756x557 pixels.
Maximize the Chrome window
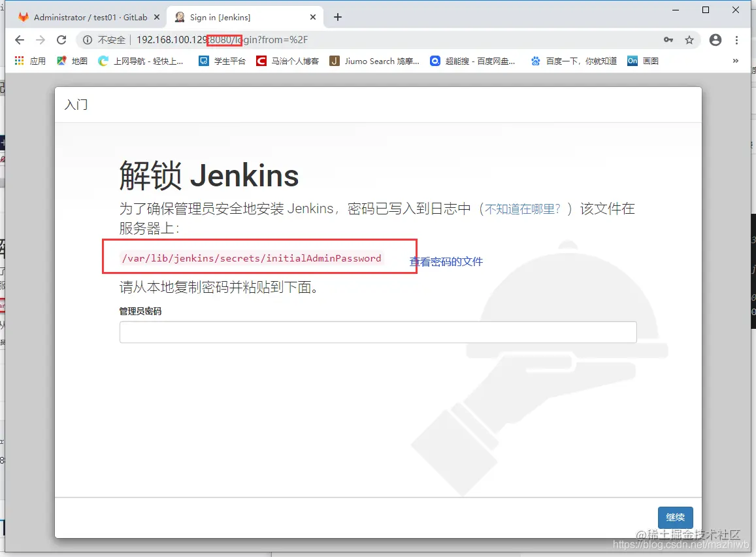(x=706, y=10)
